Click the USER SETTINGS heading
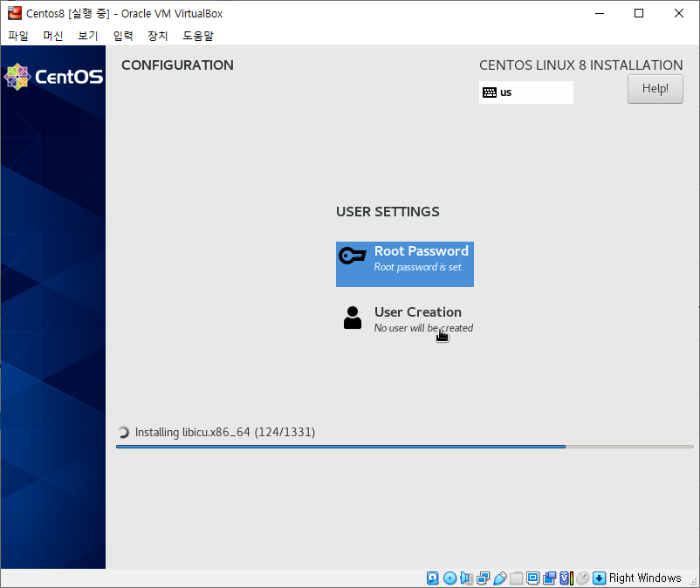The width and height of the screenshot is (700, 588). [388, 211]
